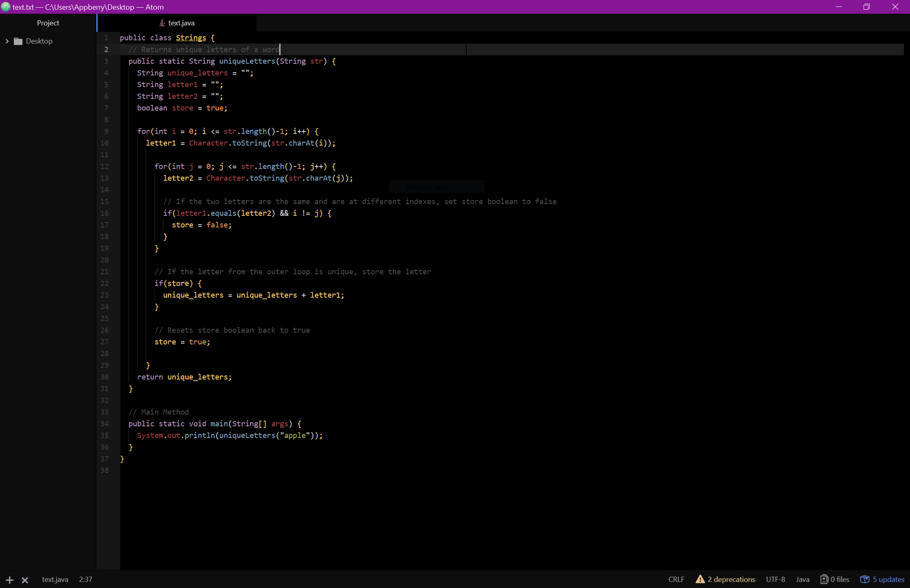Select the Project panel tab
The width and height of the screenshot is (910, 588).
pyautogui.click(x=48, y=23)
